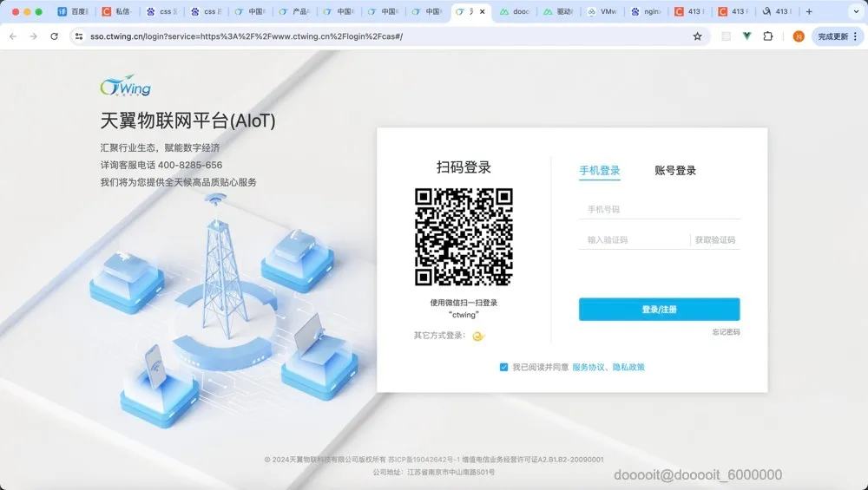Select the 账号登录 login tab

coord(675,170)
